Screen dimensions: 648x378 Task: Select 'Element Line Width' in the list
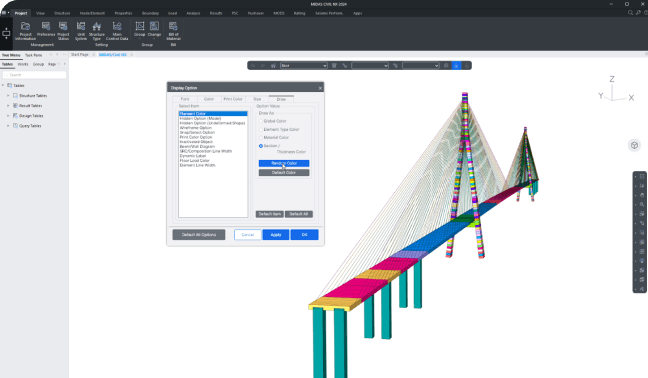click(x=198, y=165)
